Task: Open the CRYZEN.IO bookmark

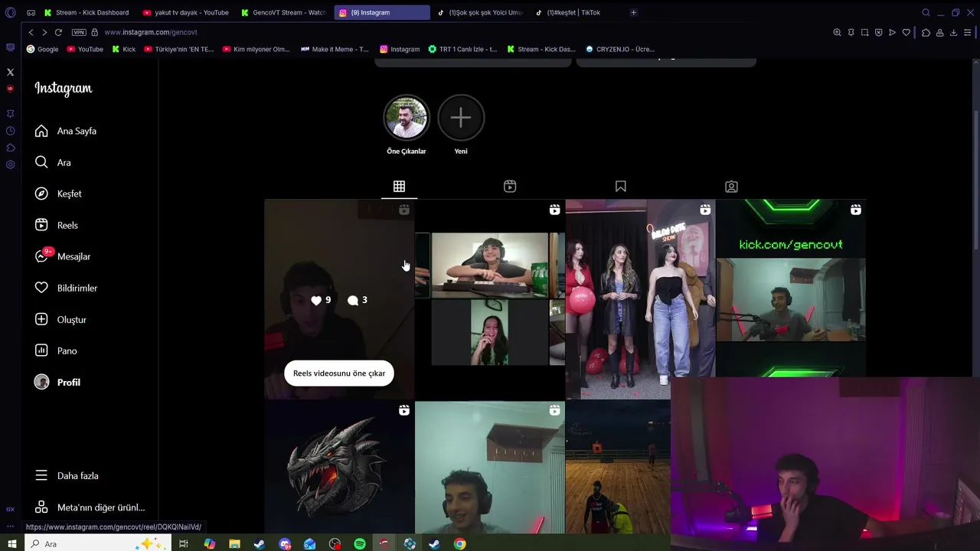Action: [620, 49]
